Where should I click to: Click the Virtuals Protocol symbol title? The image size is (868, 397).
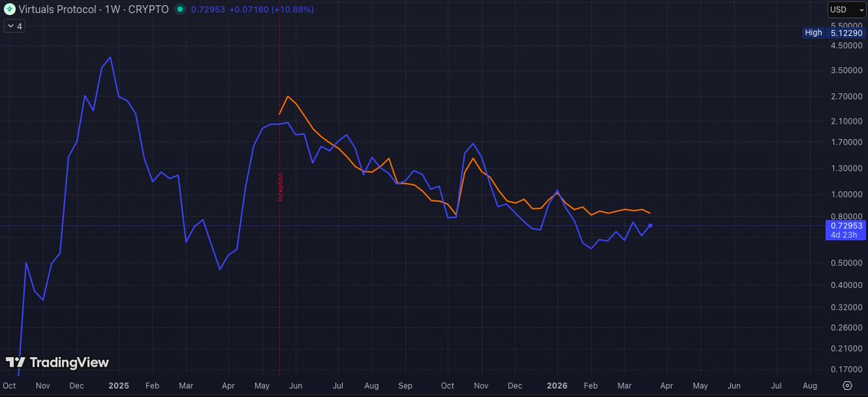coord(94,11)
